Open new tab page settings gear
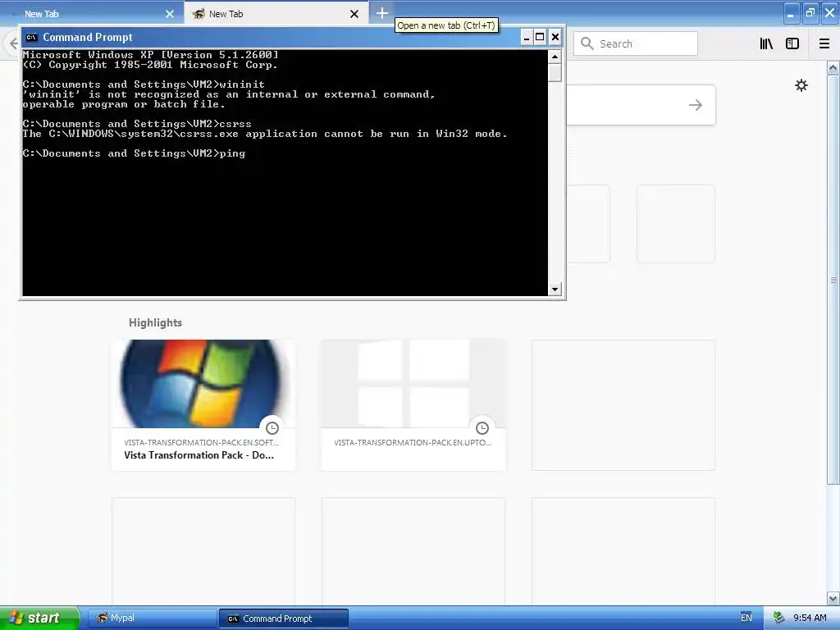Image resolution: width=840 pixels, height=630 pixels. (x=801, y=85)
